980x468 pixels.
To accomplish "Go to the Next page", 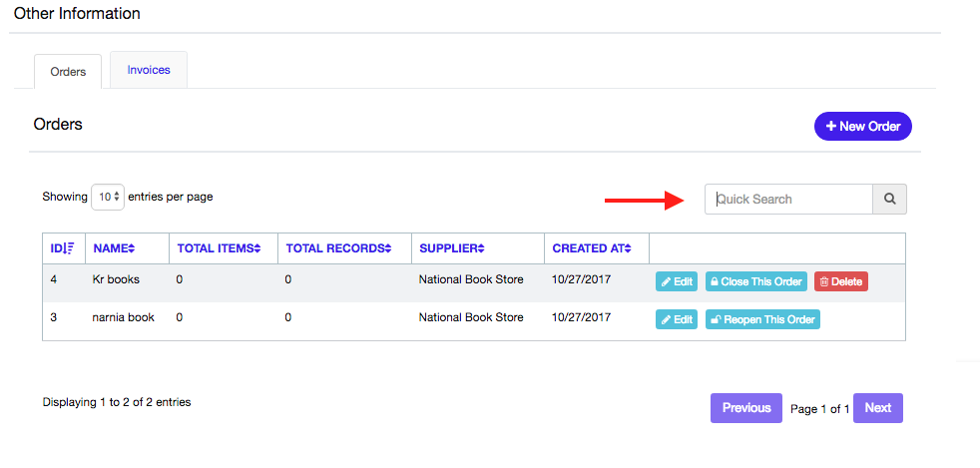I will pyautogui.click(x=878, y=408).
